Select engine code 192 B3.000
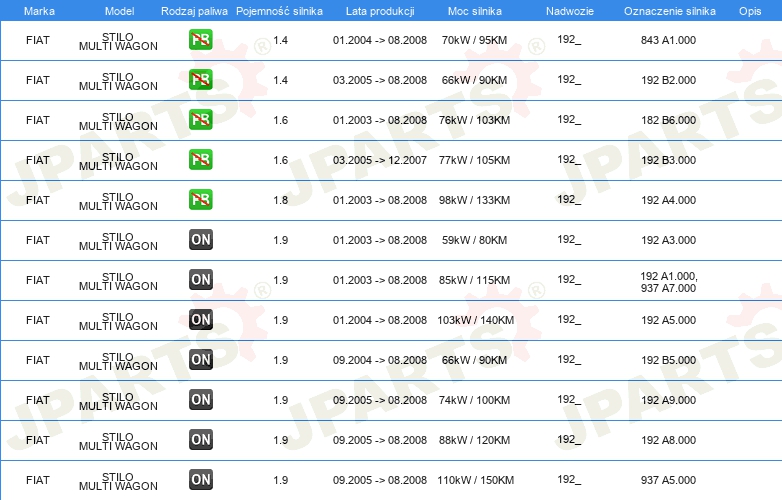782x500 pixels. click(x=668, y=160)
